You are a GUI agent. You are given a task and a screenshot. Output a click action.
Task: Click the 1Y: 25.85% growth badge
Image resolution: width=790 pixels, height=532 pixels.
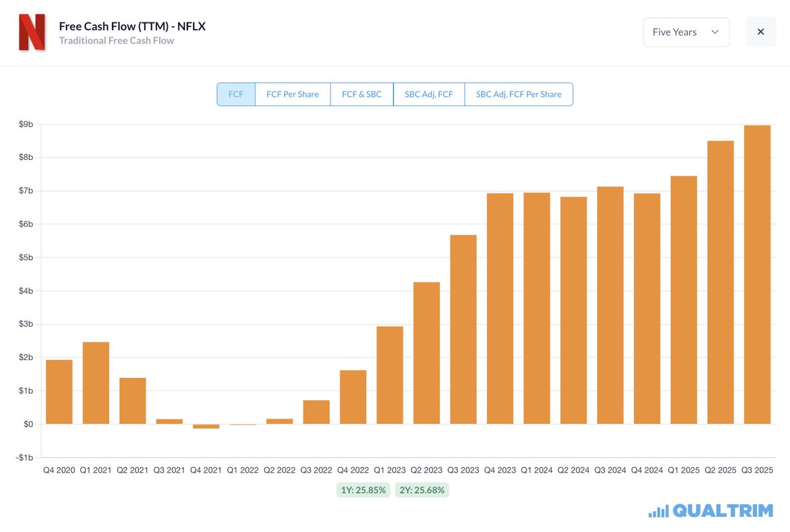pos(363,490)
